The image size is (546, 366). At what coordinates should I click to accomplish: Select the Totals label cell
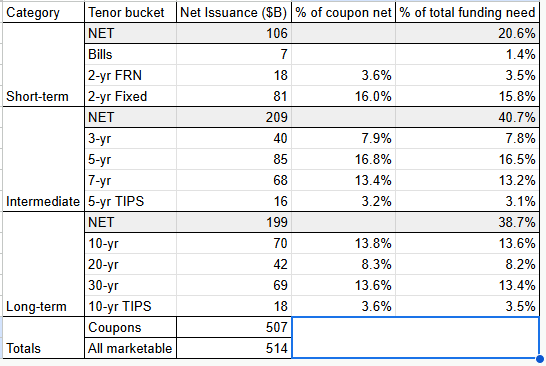click(x=43, y=338)
